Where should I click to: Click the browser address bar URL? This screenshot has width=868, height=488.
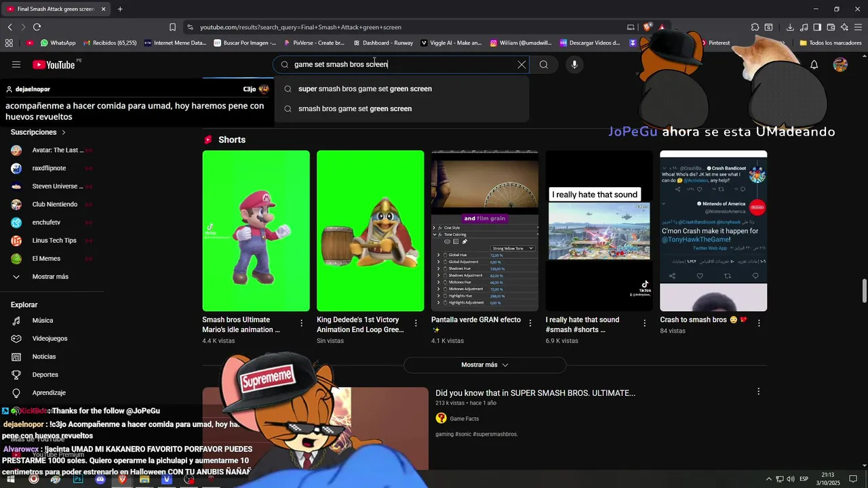(x=300, y=27)
